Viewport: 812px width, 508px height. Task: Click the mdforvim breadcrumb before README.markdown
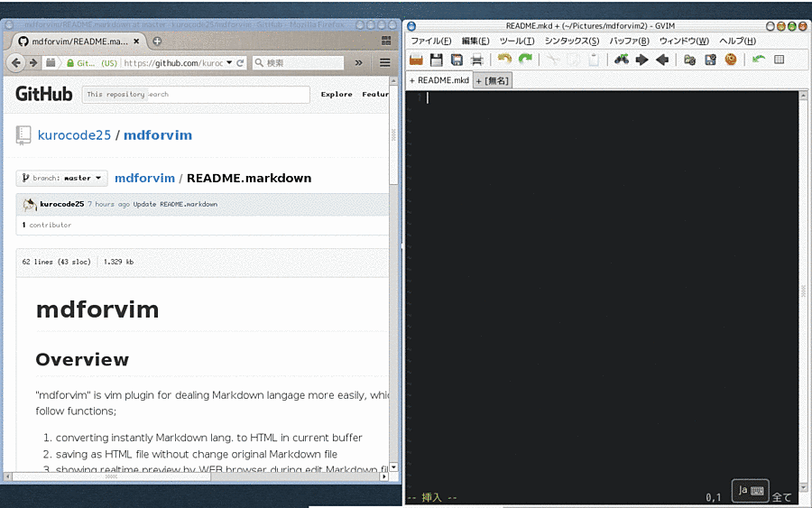pyautogui.click(x=144, y=178)
